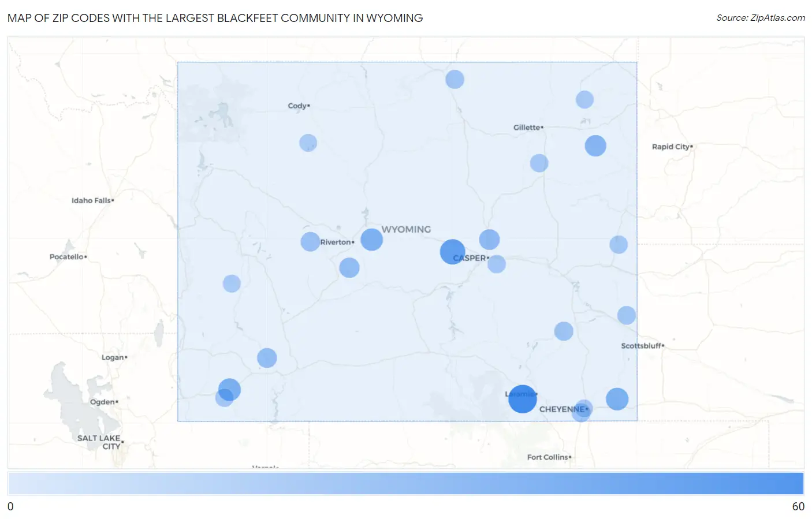Viewport: 812px width, 519px height.
Task: Click the Cody city label
Action: pos(299,106)
